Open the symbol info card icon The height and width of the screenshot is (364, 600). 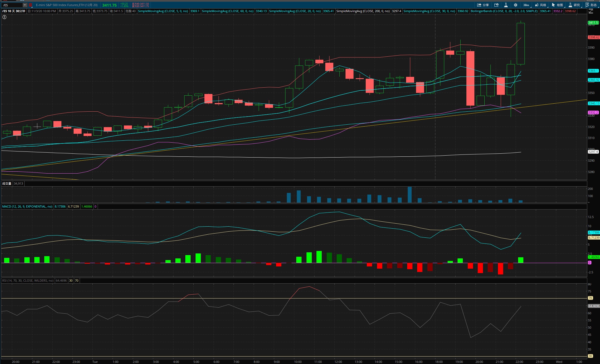coord(496,5)
